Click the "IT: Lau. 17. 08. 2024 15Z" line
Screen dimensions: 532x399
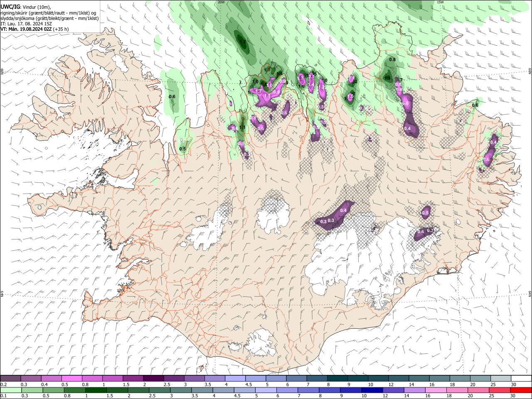click(x=26, y=24)
